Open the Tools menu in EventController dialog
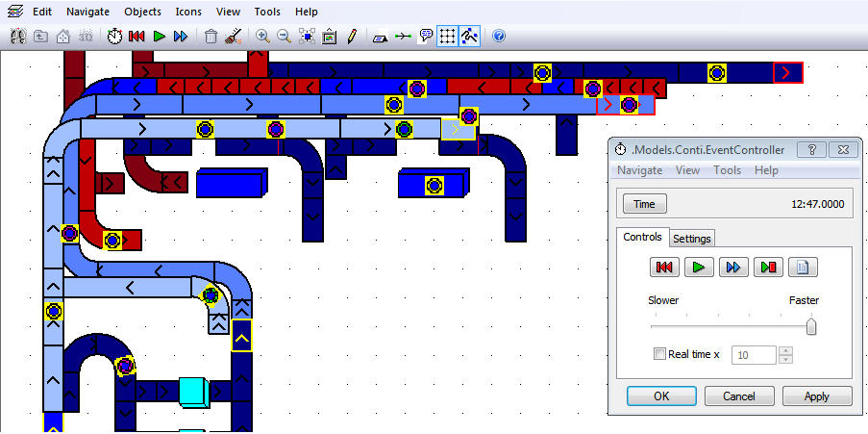Screen dimensions: 868x434 727,170
